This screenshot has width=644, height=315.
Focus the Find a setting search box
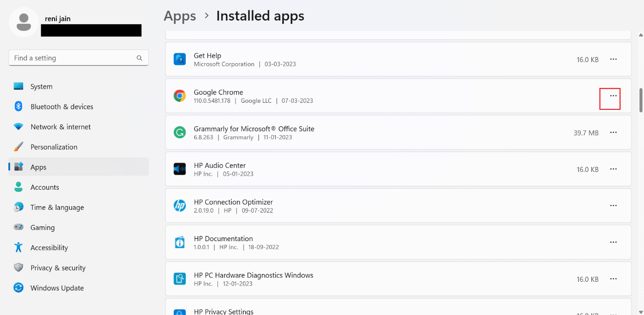[x=78, y=58]
